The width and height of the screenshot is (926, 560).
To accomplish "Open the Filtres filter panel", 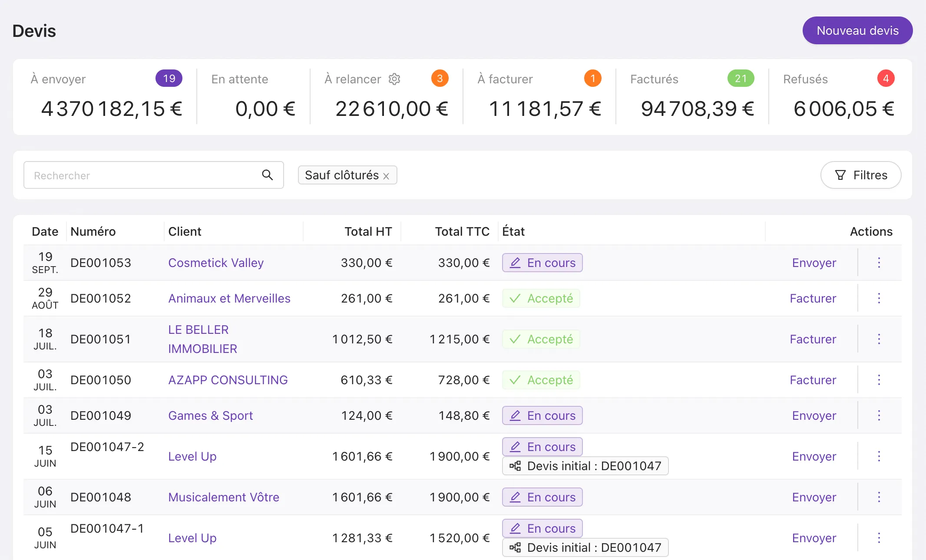I will click(861, 175).
